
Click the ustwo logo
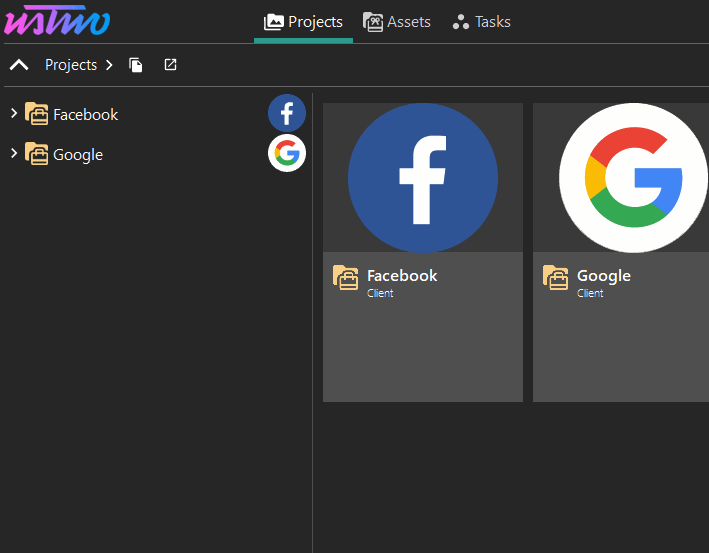[57, 21]
